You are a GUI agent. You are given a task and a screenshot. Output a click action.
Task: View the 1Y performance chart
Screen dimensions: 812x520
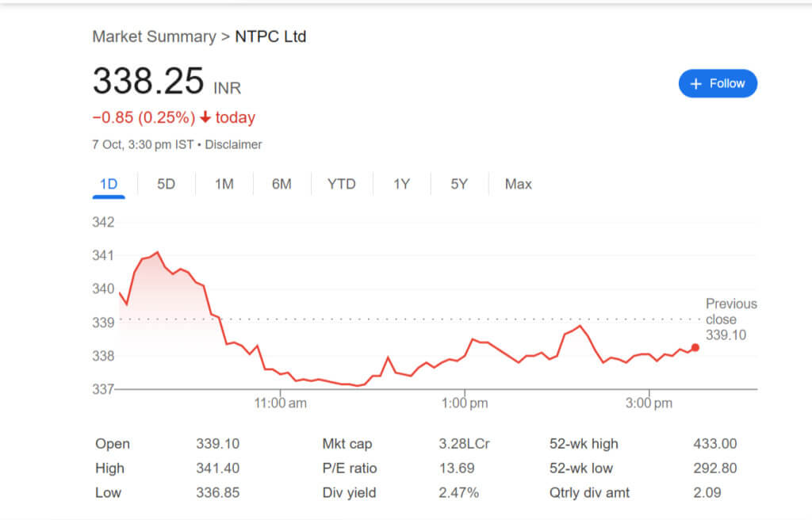pos(401,184)
